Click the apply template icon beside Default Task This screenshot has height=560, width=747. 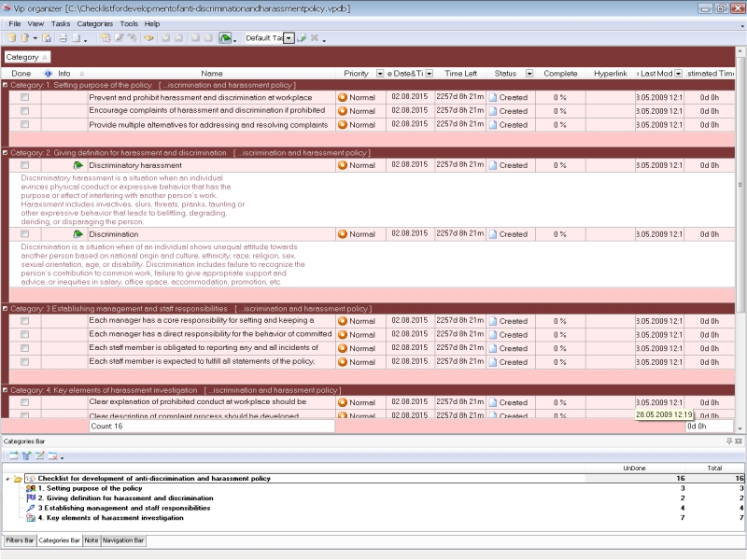pyautogui.click(x=302, y=38)
